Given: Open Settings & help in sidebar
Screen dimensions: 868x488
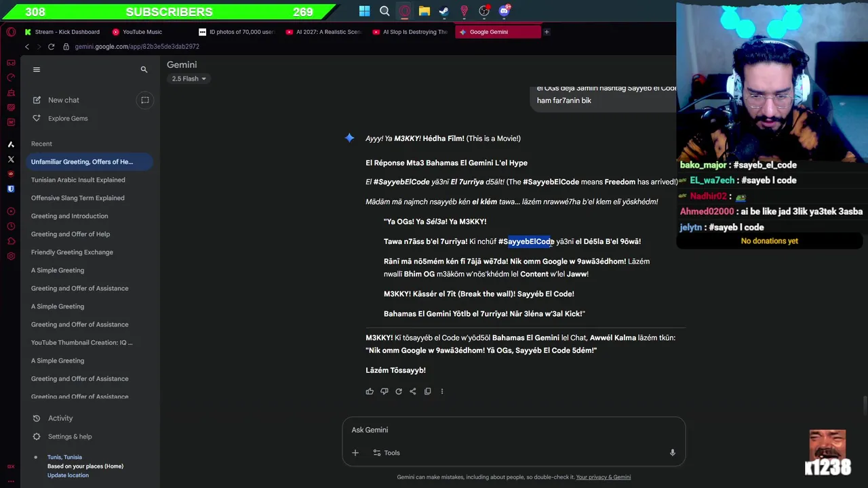Looking at the screenshot, I should pyautogui.click(x=62, y=436).
